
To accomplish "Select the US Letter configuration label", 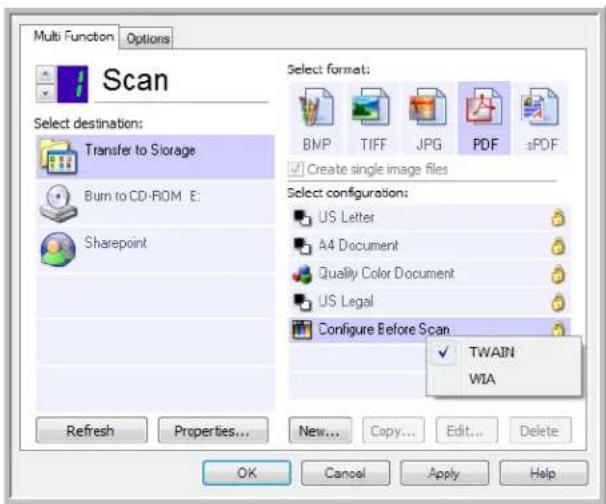I will 346,218.
